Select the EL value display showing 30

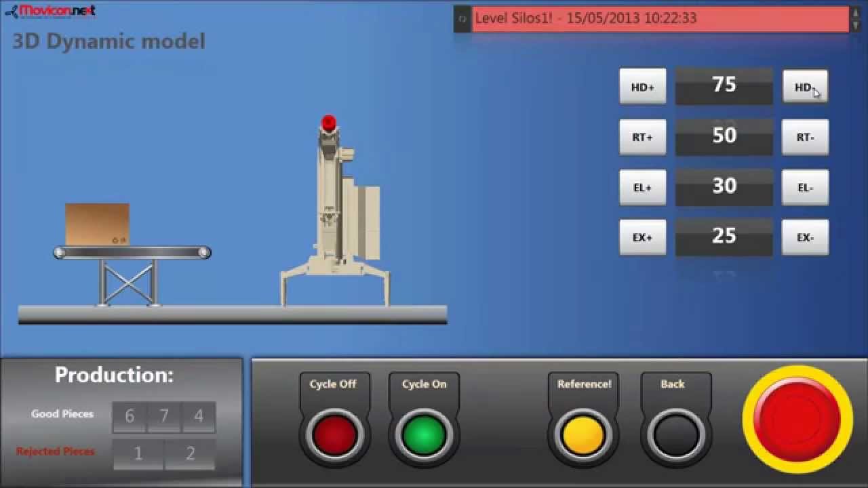coord(724,186)
